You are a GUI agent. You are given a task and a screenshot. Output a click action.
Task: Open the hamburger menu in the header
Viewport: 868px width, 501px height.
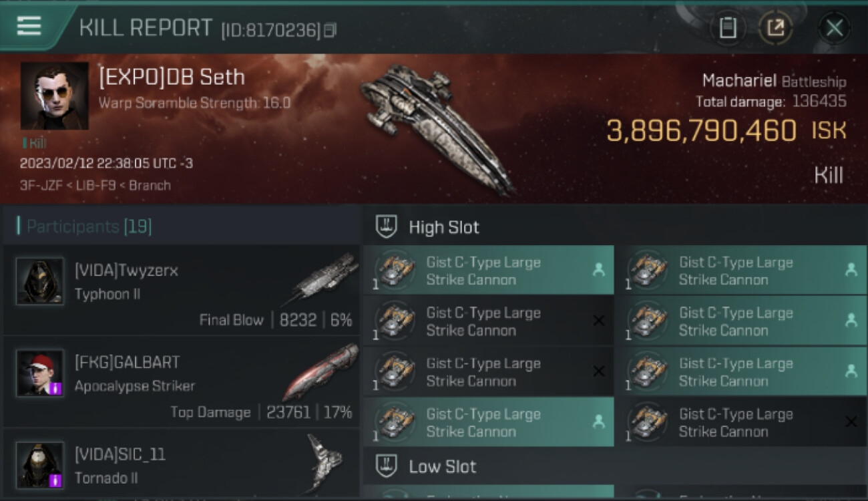(x=29, y=26)
